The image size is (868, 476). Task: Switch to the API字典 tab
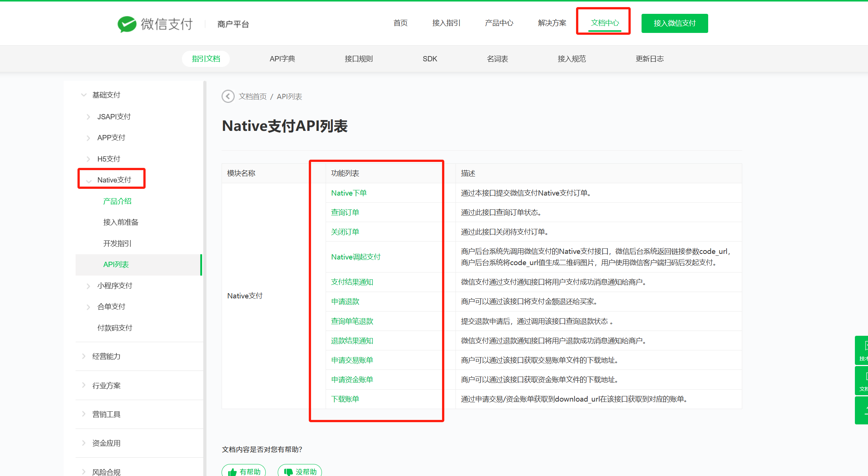[282, 59]
